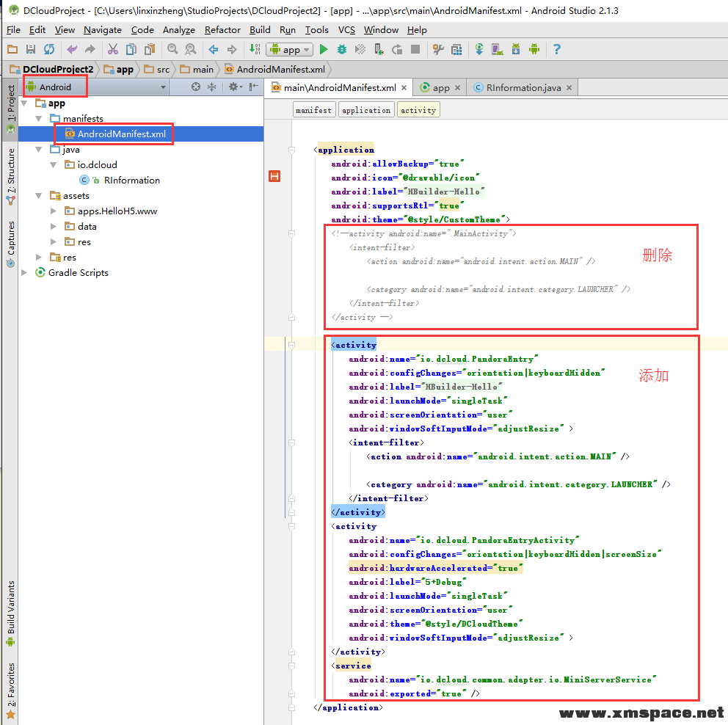
Task: Click the activity breadcrumb tag
Action: click(418, 110)
